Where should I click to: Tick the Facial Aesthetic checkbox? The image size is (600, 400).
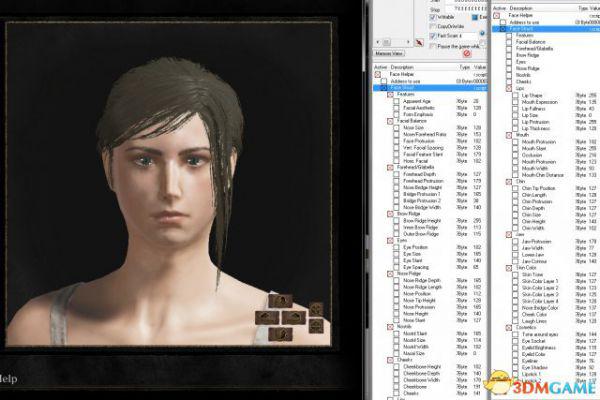click(x=396, y=108)
